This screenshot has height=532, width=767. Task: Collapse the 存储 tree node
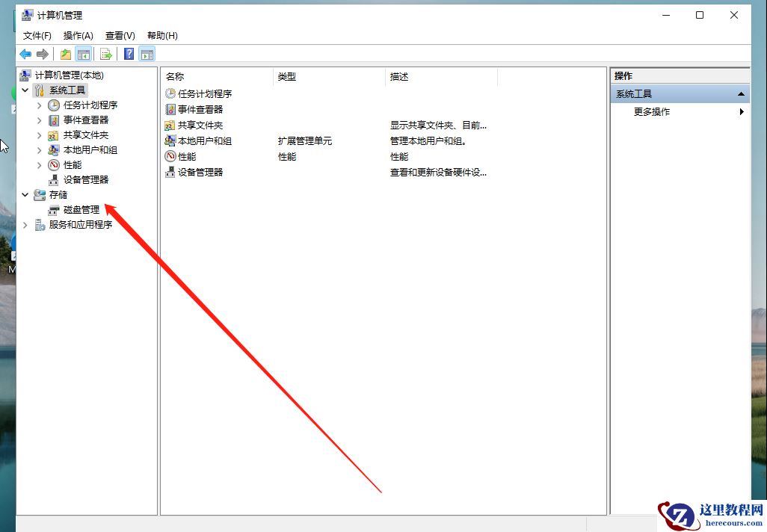(25, 194)
